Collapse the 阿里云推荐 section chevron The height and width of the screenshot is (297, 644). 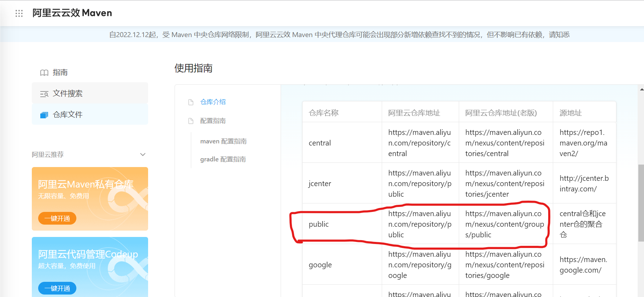143,154
